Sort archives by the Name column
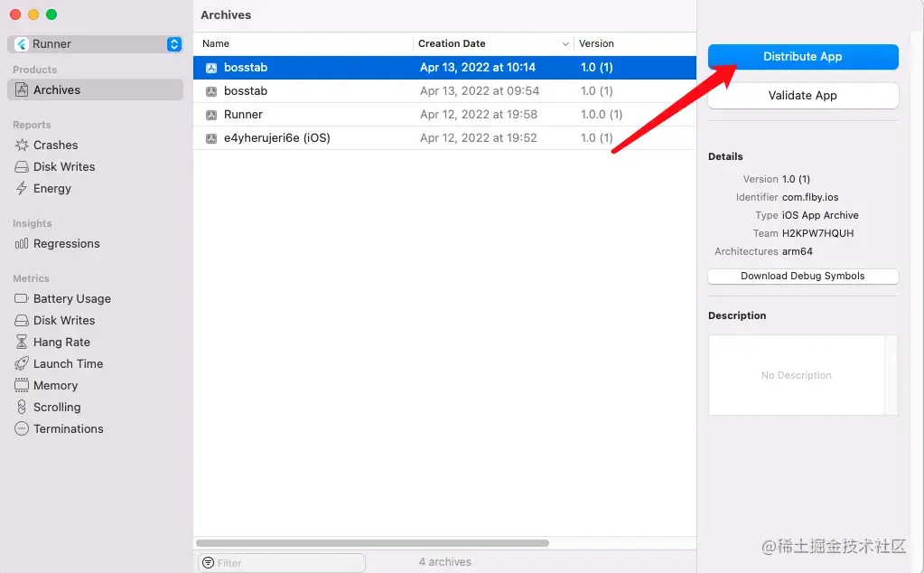 point(303,43)
